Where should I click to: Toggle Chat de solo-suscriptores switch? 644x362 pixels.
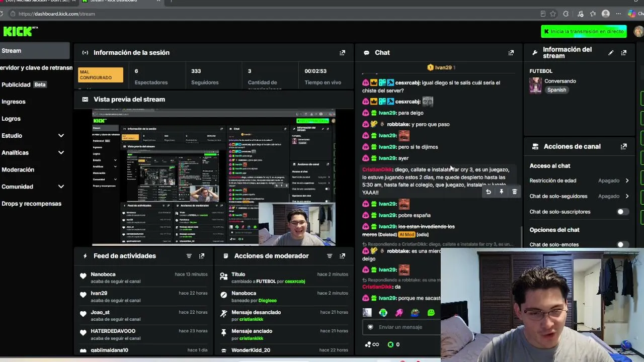tap(623, 212)
